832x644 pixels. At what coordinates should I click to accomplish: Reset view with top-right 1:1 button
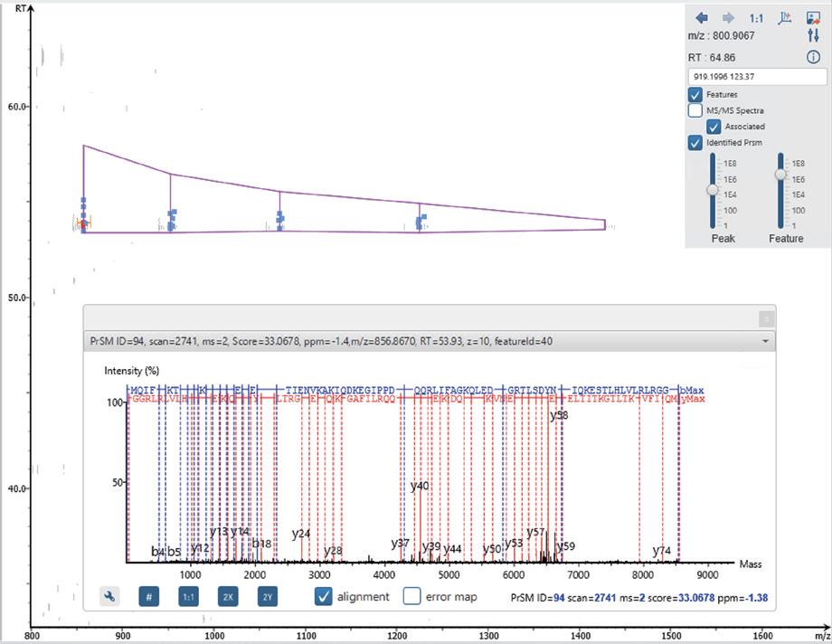pos(757,17)
